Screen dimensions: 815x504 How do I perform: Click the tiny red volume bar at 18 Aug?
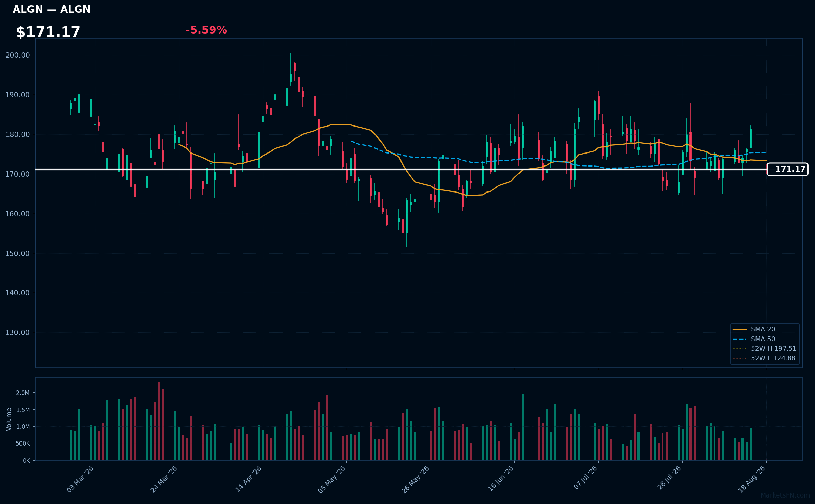tap(766, 459)
